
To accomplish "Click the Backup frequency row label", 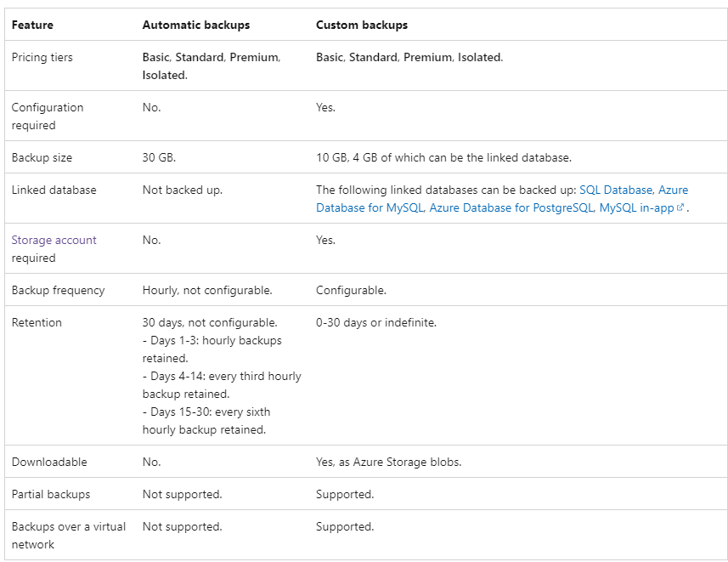I will [58, 290].
